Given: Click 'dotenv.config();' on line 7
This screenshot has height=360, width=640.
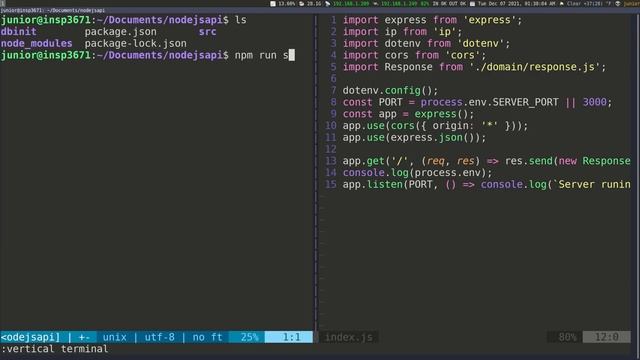Looking at the screenshot, I should pos(390,91).
